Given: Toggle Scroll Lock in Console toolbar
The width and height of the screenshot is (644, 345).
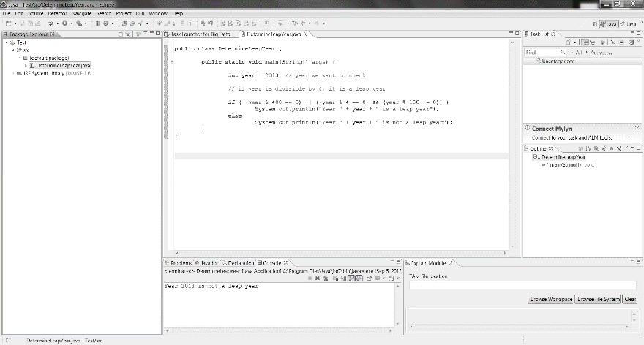Looking at the screenshot, I should coord(344,278).
